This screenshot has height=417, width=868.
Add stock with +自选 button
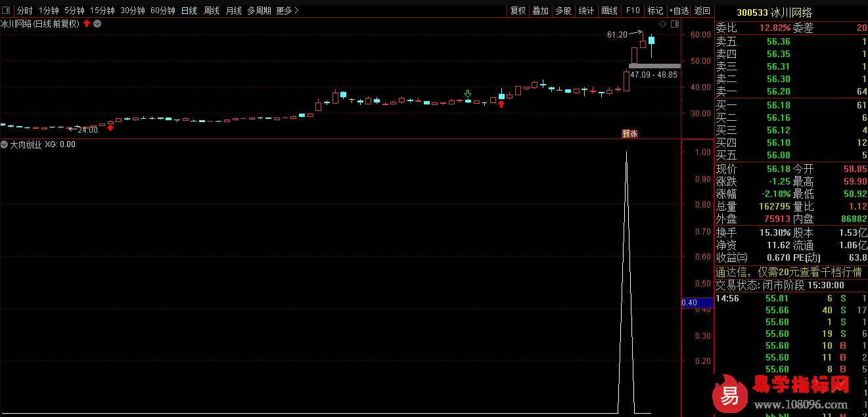[679, 11]
